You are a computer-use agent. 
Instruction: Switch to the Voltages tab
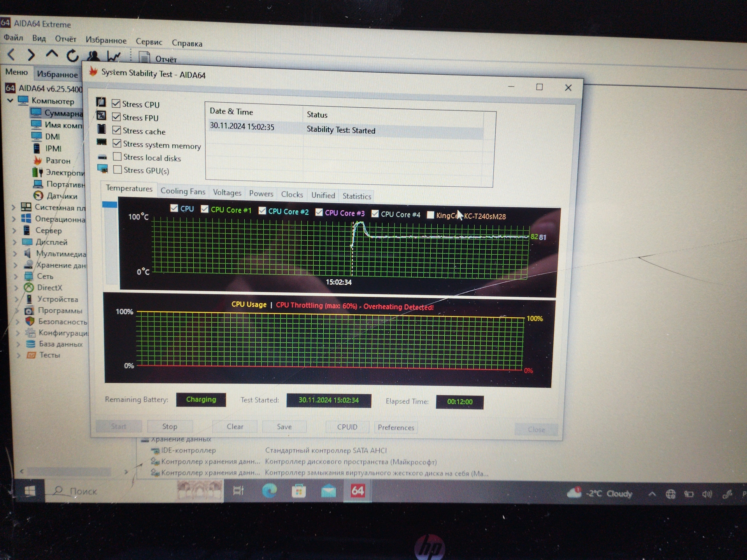coord(227,192)
